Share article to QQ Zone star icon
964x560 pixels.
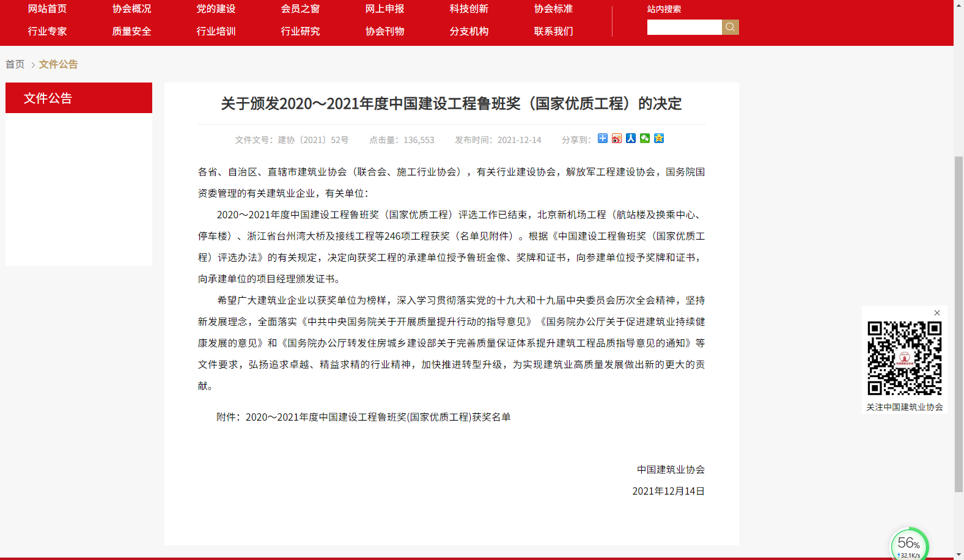click(x=658, y=138)
